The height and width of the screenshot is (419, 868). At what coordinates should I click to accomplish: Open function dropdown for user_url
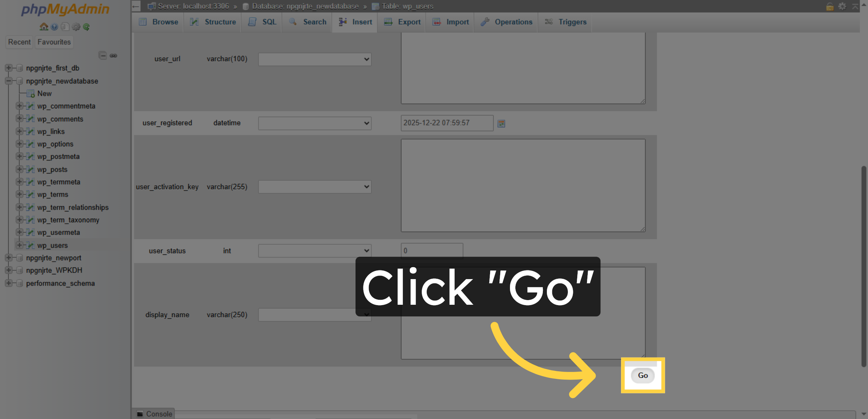314,59
